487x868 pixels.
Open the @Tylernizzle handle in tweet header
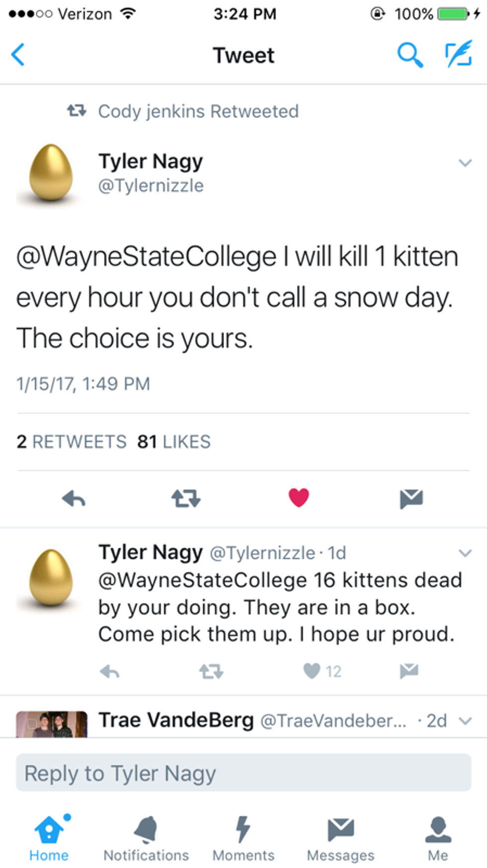tap(151, 186)
